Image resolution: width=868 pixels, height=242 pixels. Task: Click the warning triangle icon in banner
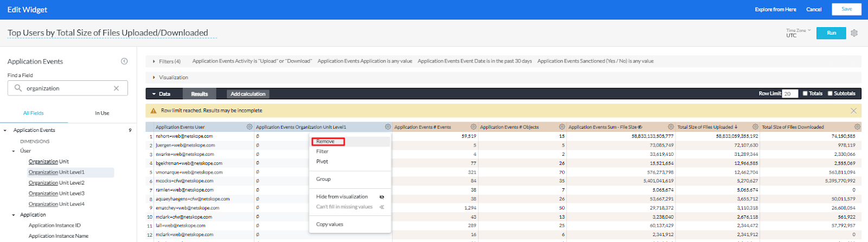[154, 111]
